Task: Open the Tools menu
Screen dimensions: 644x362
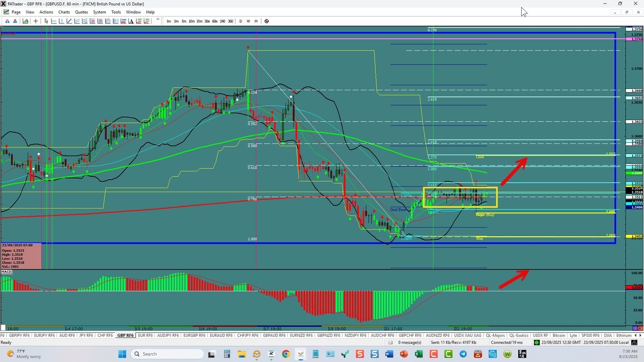Action: pos(116,12)
